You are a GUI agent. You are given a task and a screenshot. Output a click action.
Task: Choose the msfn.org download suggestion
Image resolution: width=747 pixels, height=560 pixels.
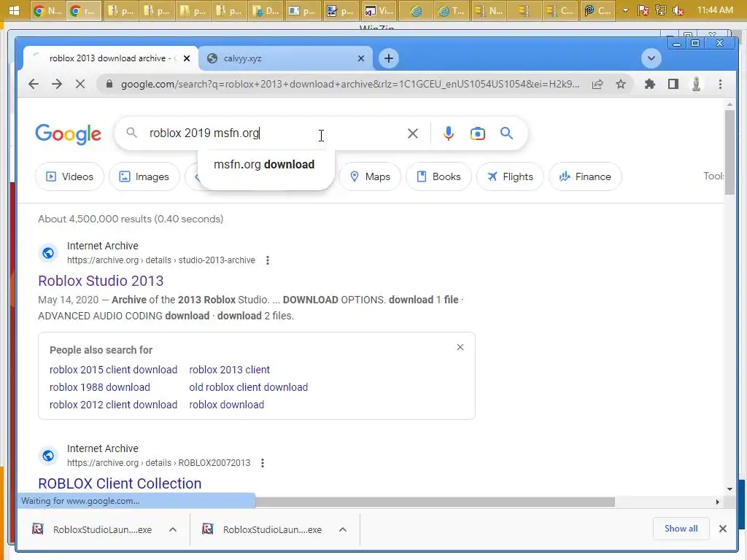click(264, 164)
